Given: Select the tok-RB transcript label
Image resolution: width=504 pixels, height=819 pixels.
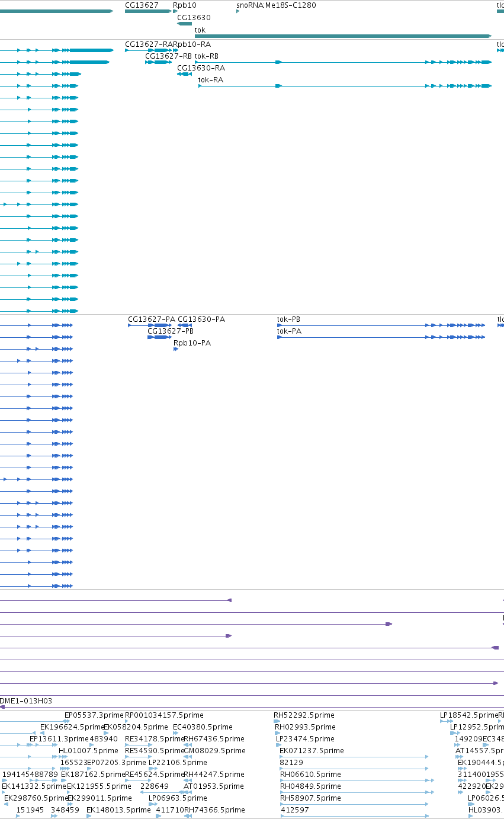Looking at the screenshot, I should 207,56.
